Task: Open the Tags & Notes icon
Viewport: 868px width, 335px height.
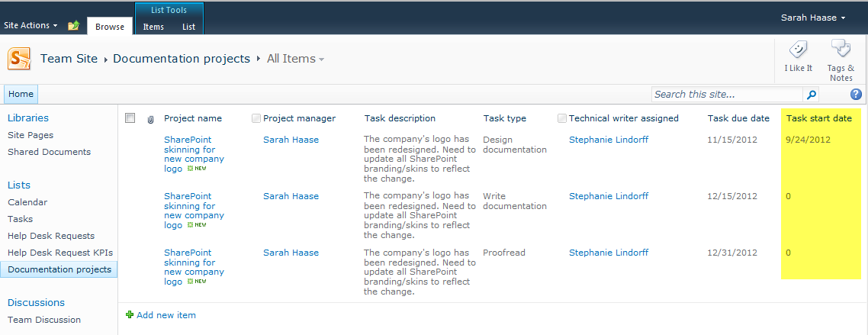Action: coord(841,50)
